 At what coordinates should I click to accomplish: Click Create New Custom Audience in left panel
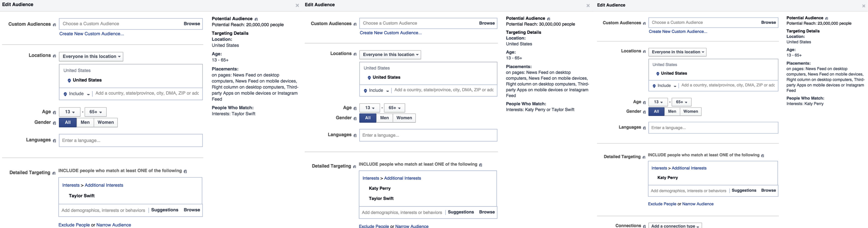[92, 34]
